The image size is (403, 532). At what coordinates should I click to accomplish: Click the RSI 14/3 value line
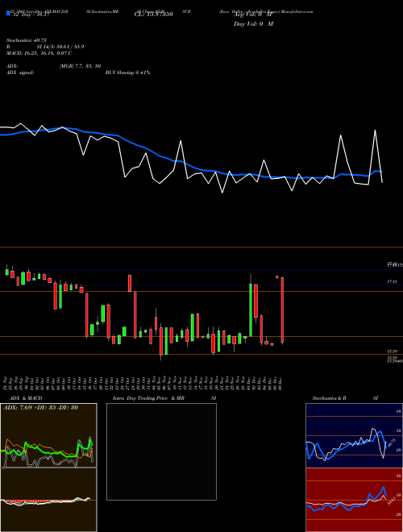(45, 47)
